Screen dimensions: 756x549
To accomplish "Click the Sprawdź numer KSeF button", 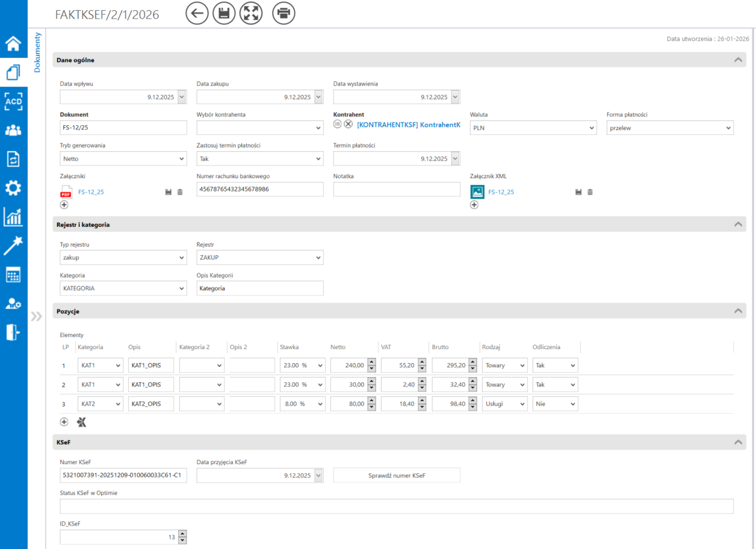I will tap(397, 476).
